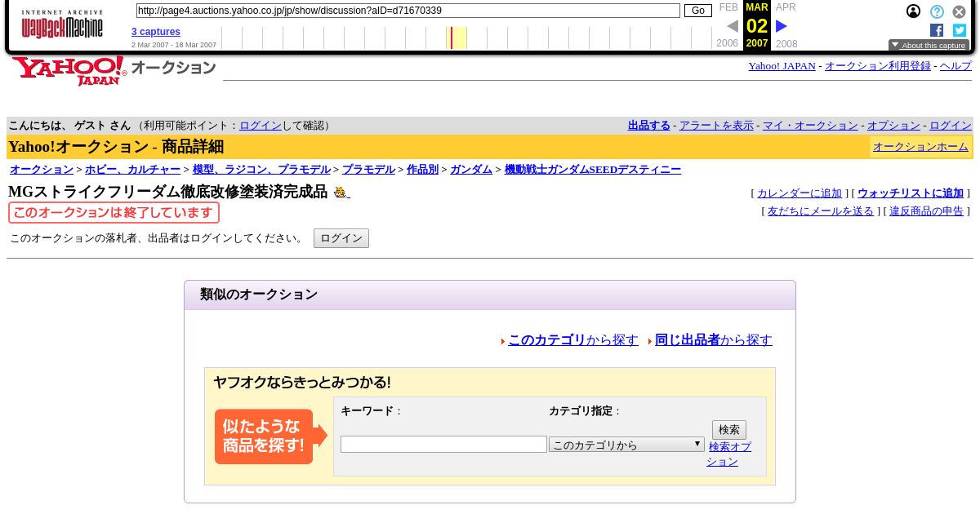Go to the next capture with the blue right arrow
980x514 pixels.
[x=782, y=26]
